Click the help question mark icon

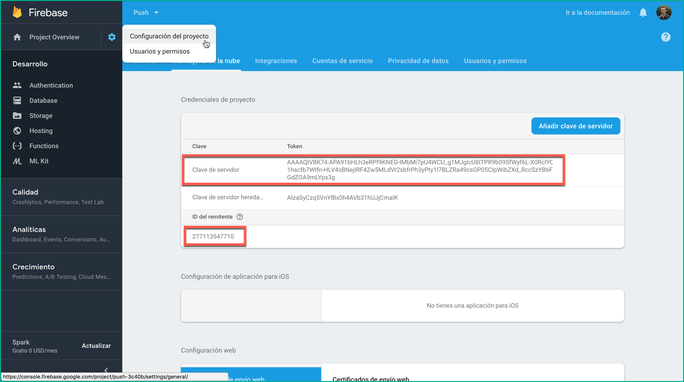(x=665, y=37)
